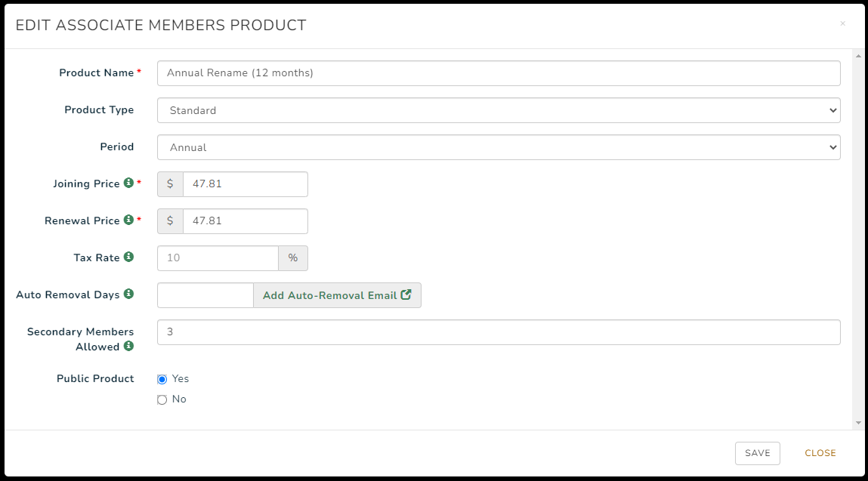Click the Edit Associate Members Product title
868x481 pixels.
click(161, 26)
